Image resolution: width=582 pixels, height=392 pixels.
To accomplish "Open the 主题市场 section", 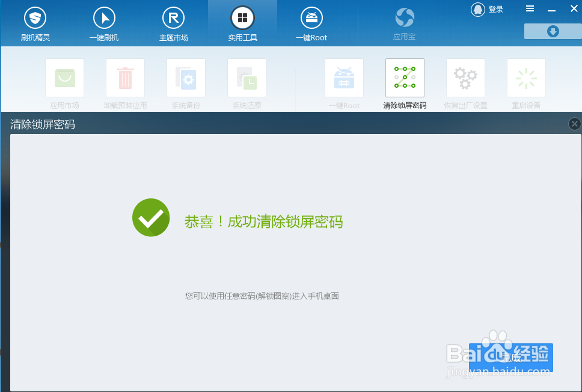I will click(173, 23).
